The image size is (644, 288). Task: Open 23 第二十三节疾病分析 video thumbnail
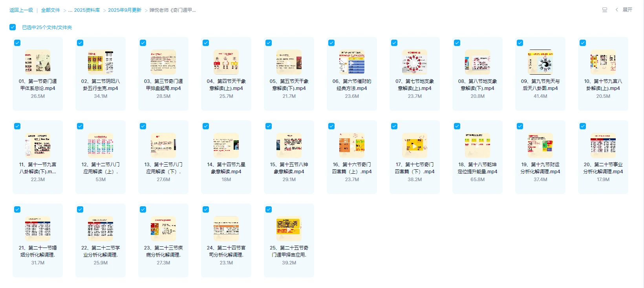163,229
